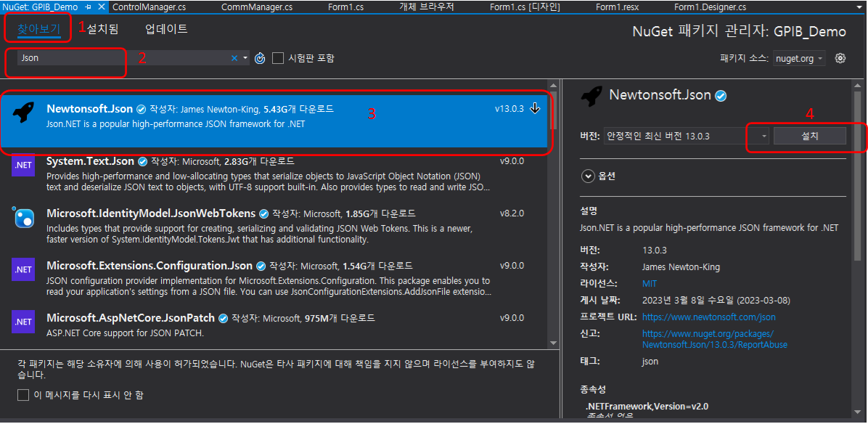Click the Install (설치) button

(809, 136)
